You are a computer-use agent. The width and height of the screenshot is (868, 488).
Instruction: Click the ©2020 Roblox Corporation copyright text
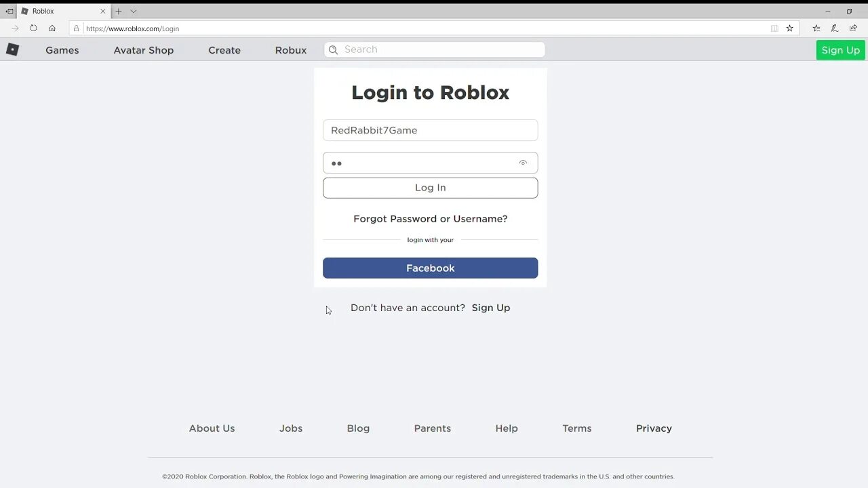point(418,476)
